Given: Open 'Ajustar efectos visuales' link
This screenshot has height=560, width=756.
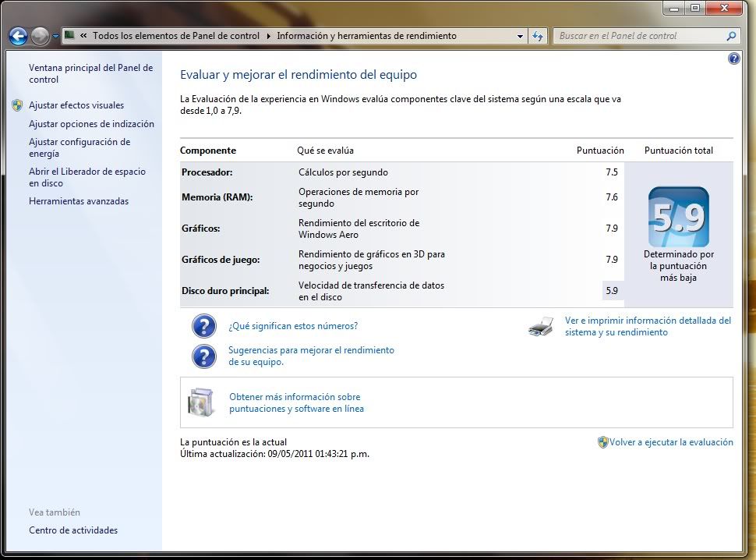Looking at the screenshot, I should [76, 105].
